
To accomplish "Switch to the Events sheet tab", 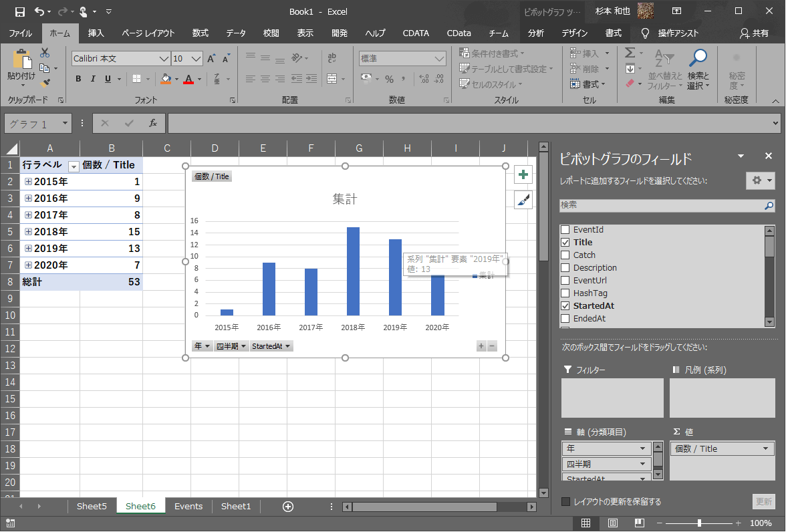I will (188, 507).
